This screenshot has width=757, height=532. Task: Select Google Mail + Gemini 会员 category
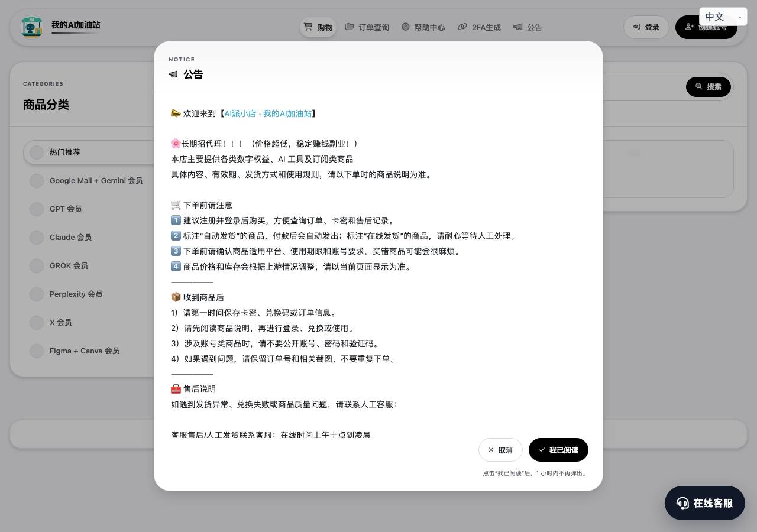[89, 180]
